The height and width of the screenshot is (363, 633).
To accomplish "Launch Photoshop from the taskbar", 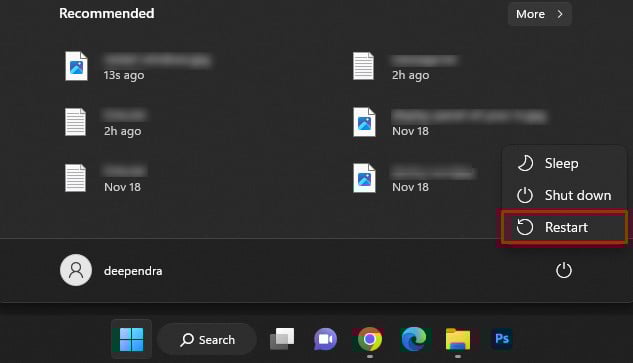I will (x=502, y=338).
